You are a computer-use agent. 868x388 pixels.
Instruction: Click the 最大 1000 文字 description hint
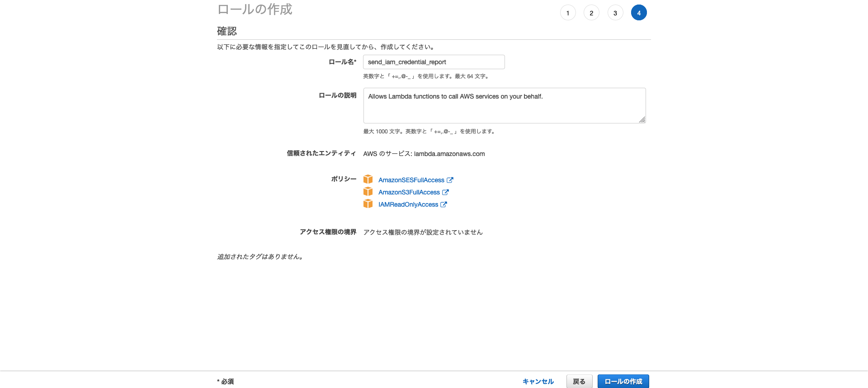coord(429,132)
